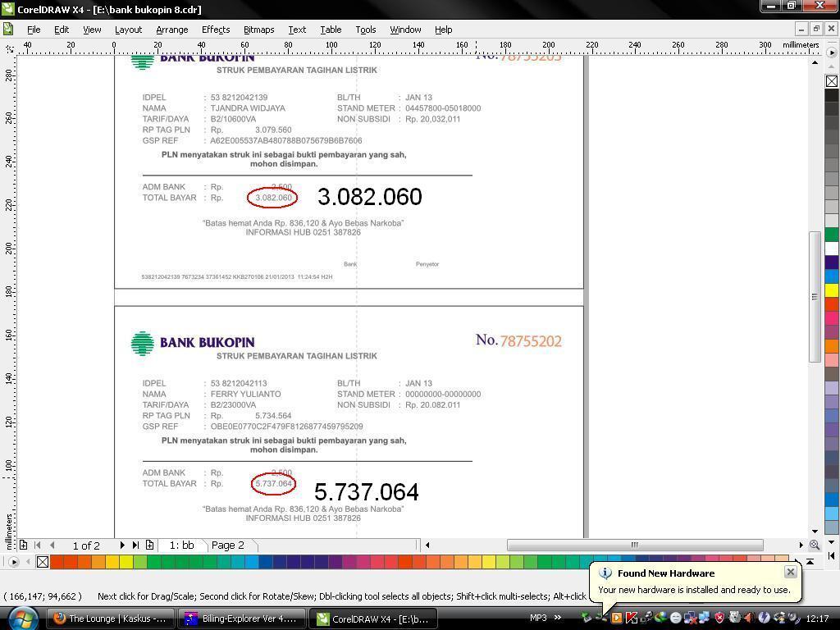Image resolution: width=840 pixels, height=630 pixels.
Task: Click the 'BANK BUKOPIN' logo on lower receipt
Action: [x=193, y=343]
